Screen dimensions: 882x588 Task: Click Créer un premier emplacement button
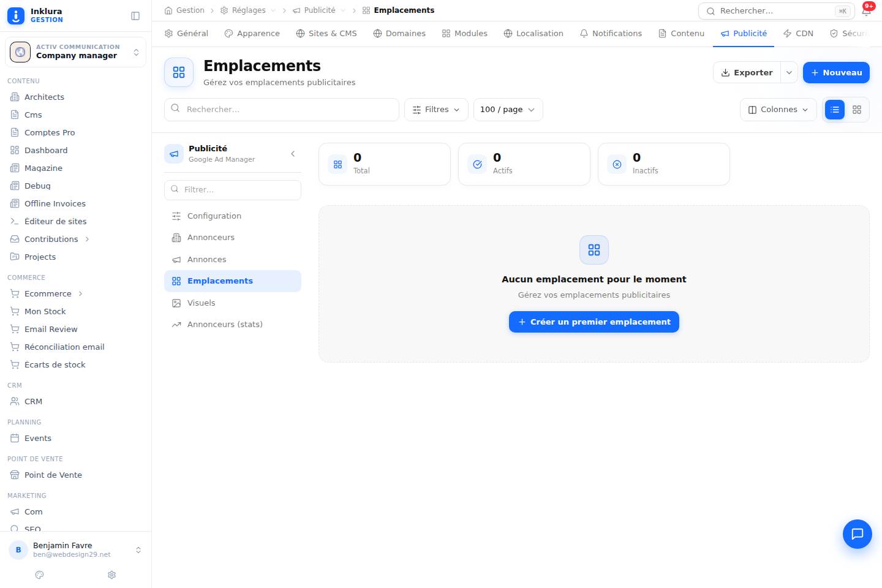pyautogui.click(x=594, y=322)
